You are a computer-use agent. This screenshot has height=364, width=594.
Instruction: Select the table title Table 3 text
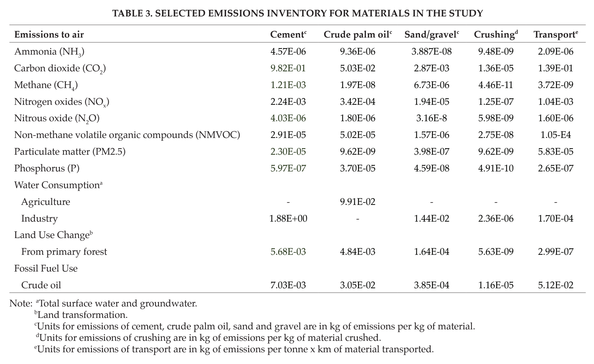pyautogui.click(x=298, y=13)
